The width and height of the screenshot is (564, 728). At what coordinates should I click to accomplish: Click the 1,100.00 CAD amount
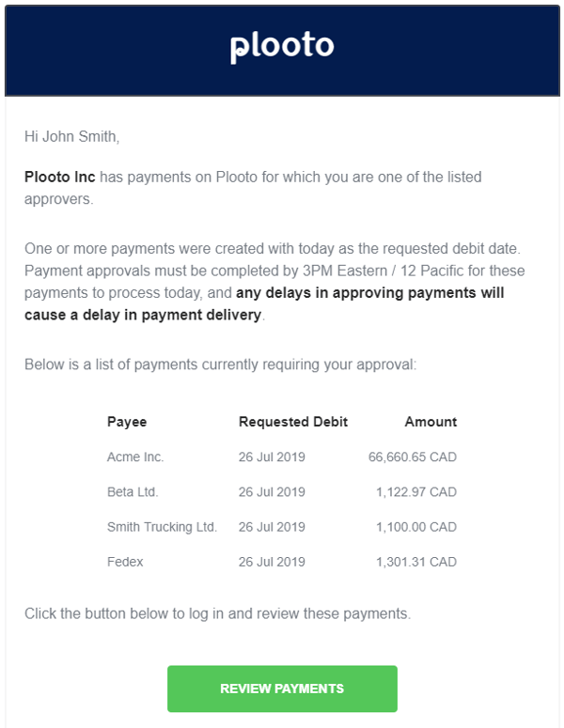pos(416,527)
